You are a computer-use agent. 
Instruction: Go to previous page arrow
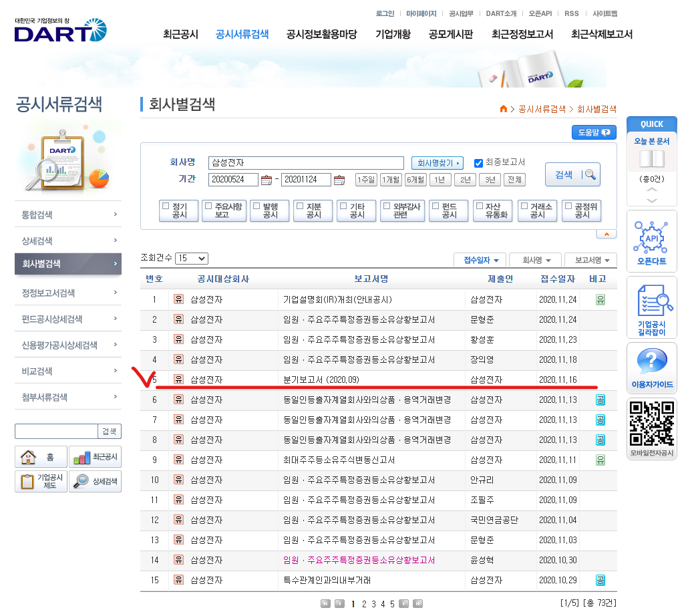(339, 603)
